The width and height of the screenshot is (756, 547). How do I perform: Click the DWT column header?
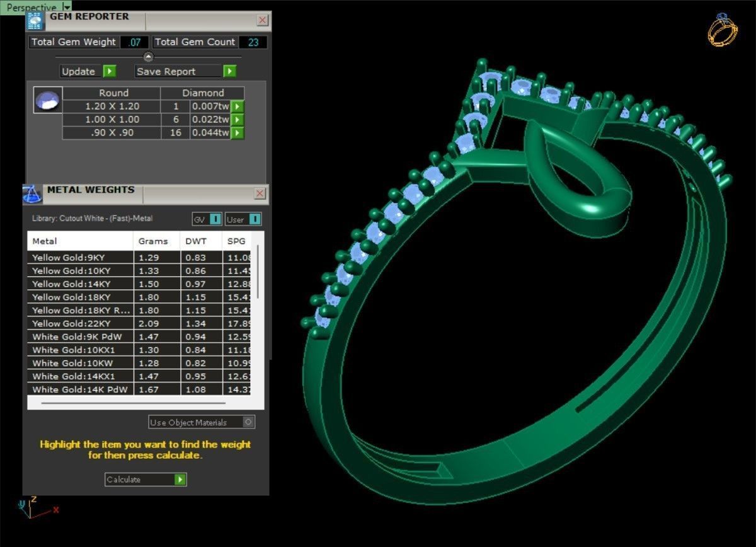(201, 241)
